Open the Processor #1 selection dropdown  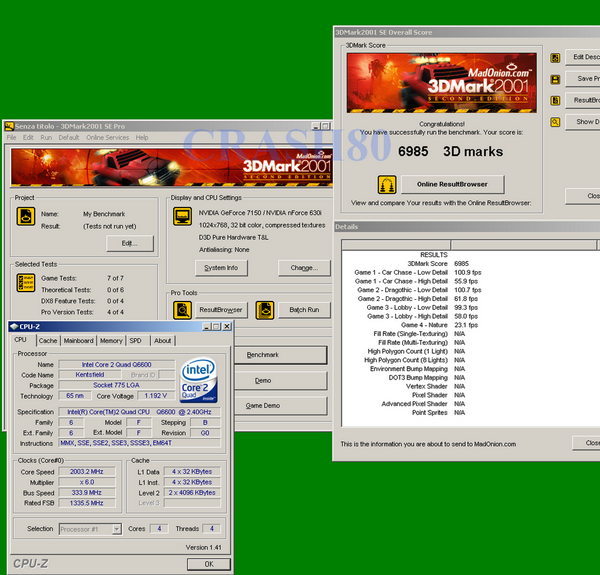coord(90,529)
